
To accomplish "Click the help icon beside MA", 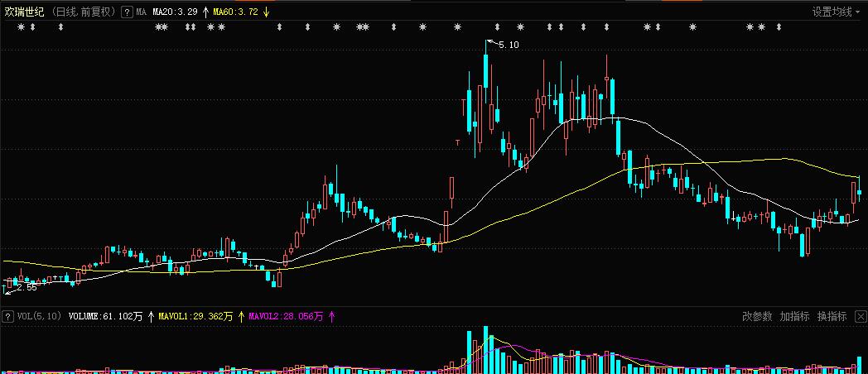I will [x=127, y=12].
